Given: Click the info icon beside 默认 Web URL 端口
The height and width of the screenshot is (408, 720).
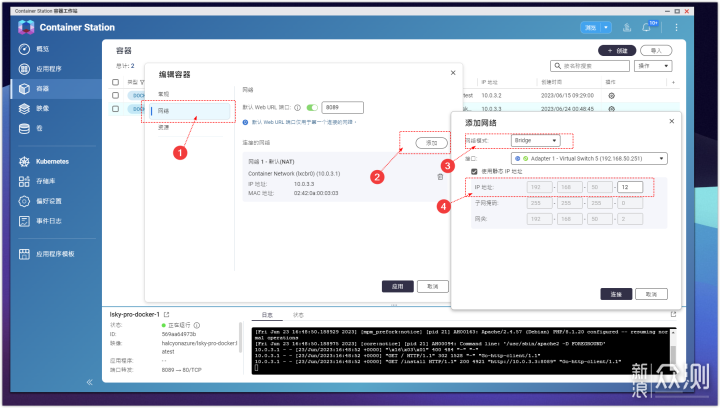Looking at the screenshot, I should point(297,107).
